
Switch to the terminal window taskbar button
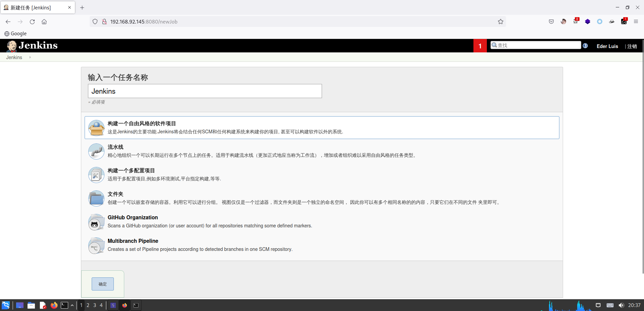pyautogui.click(x=136, y=305)
